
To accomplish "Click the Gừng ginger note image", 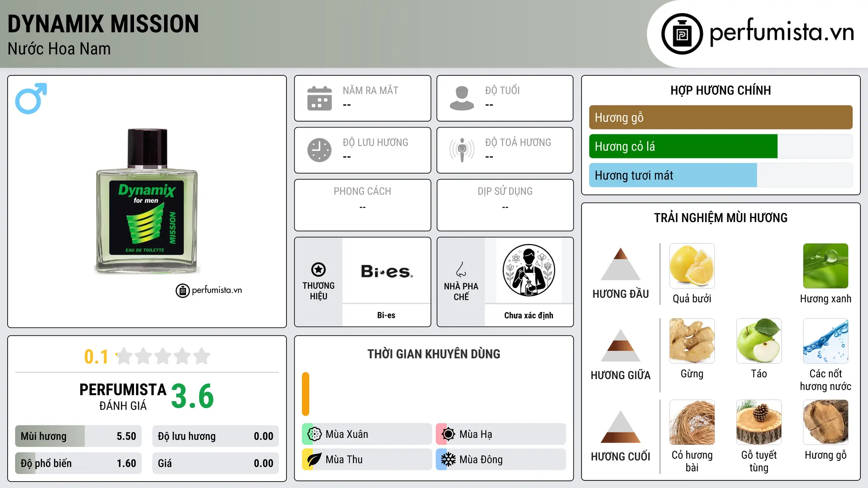I will pos(692,341).
